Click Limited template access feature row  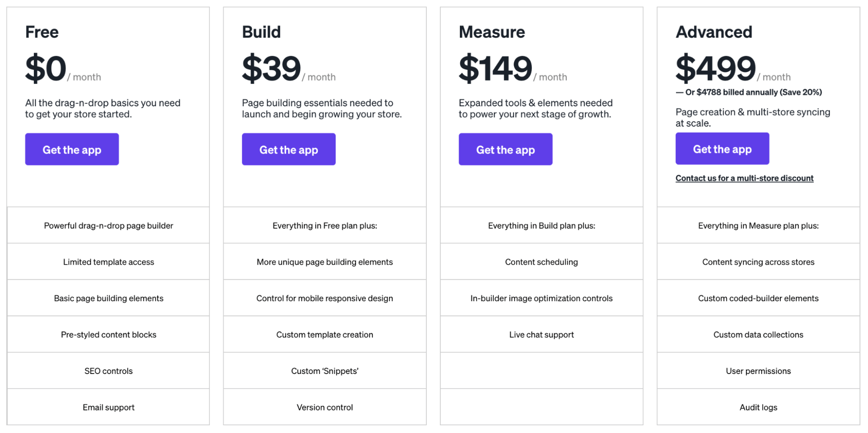[109, 262]
